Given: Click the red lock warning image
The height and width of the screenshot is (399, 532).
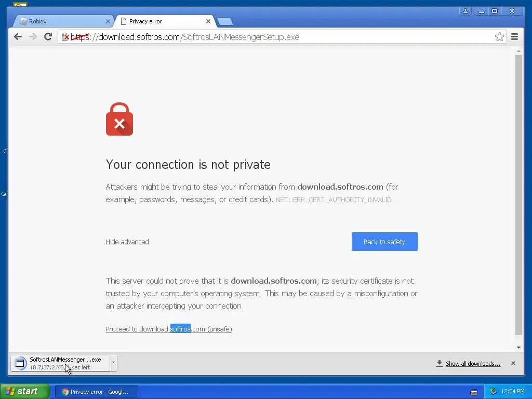Looking at the screenshot, I should click(x=119, y=119).
